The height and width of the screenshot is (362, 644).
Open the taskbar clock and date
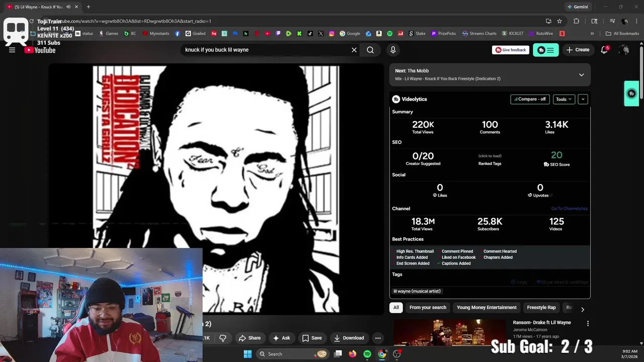coord(630,354)
